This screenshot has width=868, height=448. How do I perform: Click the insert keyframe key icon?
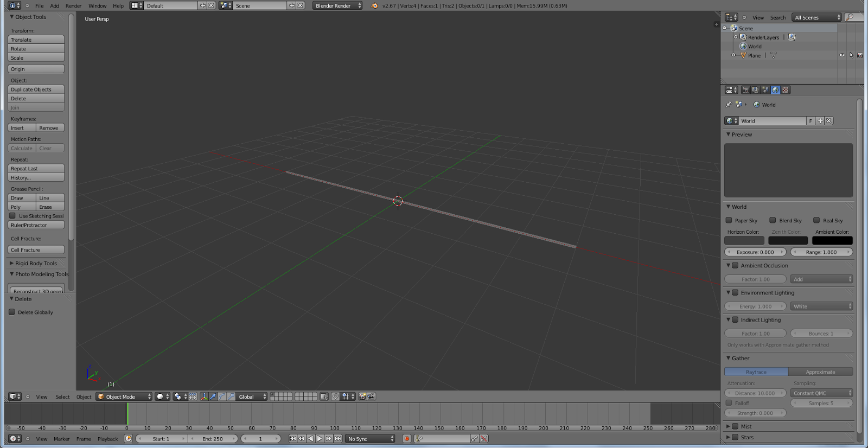475,439
